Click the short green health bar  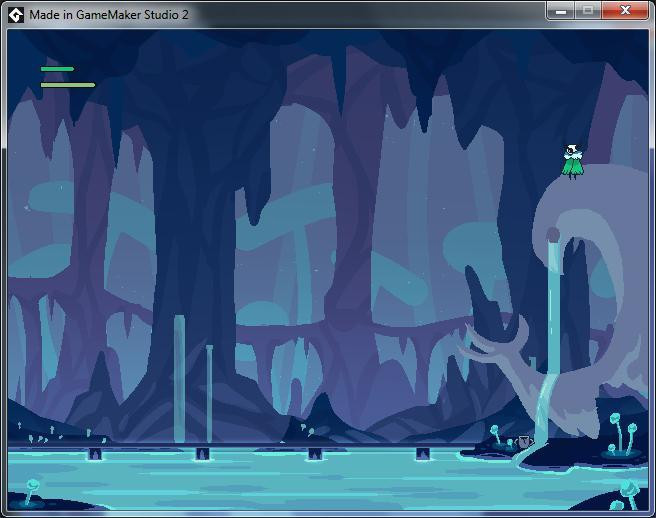(x=57, y=69)
